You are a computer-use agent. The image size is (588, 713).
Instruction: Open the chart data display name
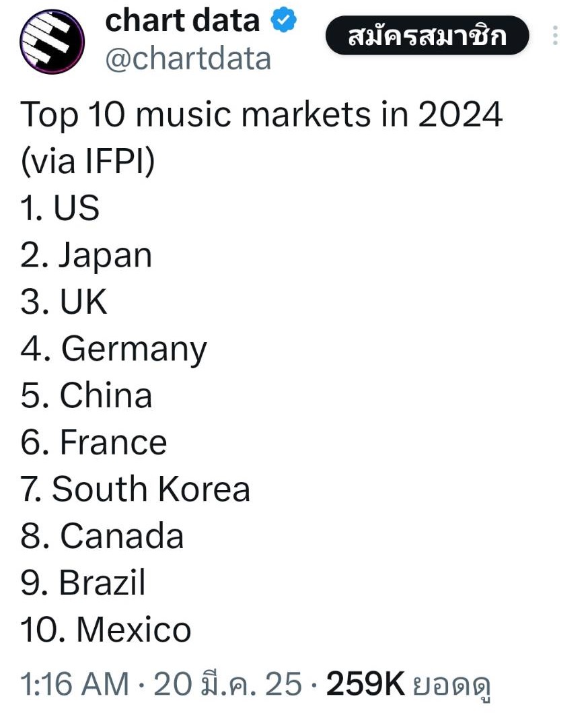(x=182, y=22)
